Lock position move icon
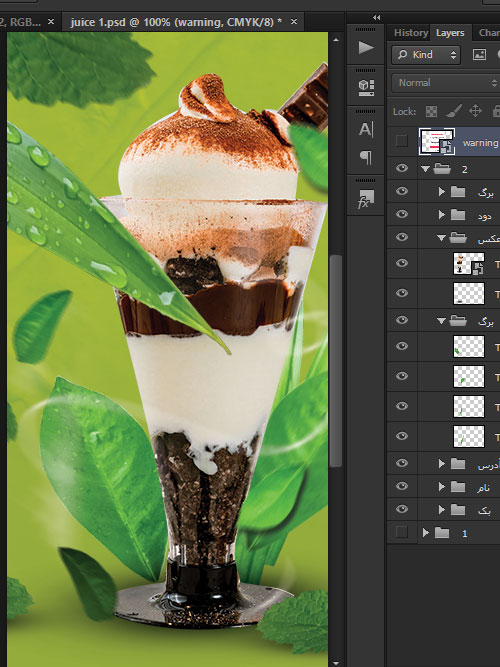The image size is (500, 667). coord(475,111)
